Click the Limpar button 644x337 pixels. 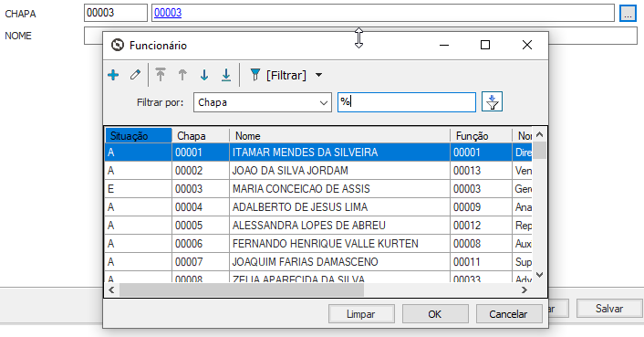click(361, 314)
